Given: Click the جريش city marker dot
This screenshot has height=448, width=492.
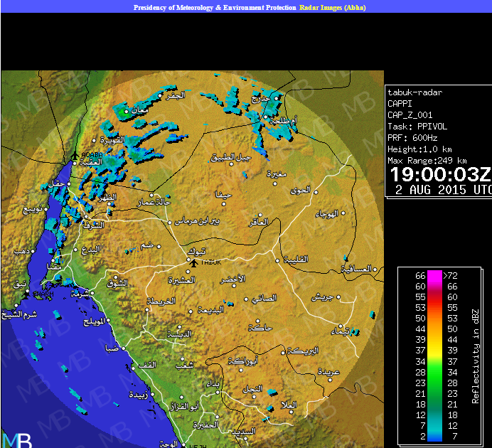Looking at the screenshot, I should pos(338,297).
